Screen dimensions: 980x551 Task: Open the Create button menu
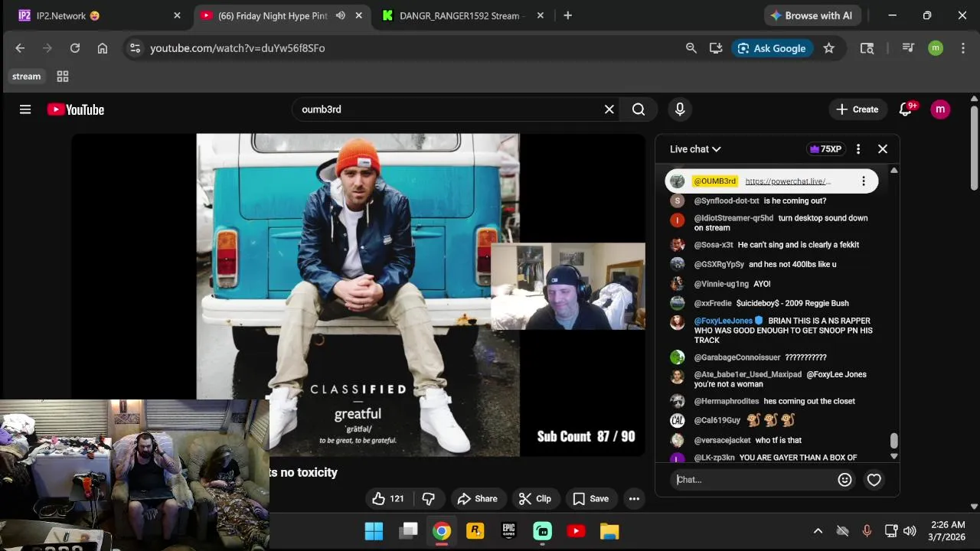(857, 109)
